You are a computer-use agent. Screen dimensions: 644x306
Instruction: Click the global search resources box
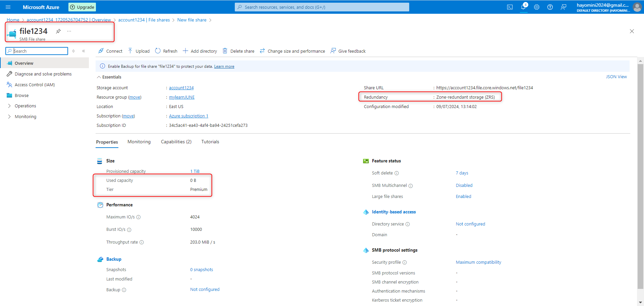tap(322, 7)
